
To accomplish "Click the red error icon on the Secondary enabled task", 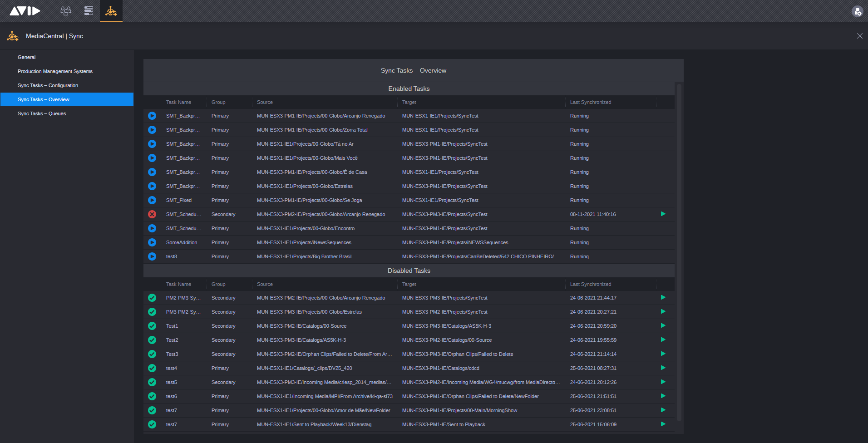I will (152, 214).
